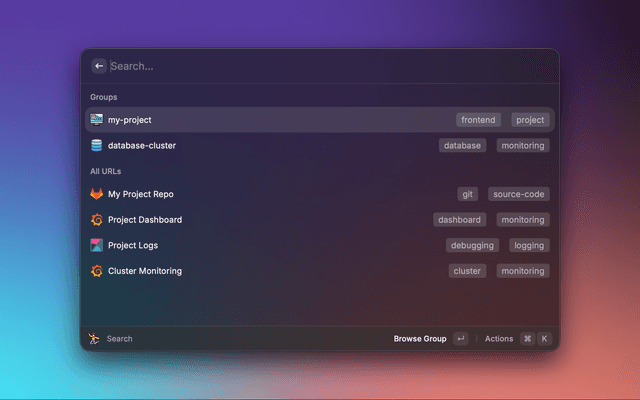Viewport: 640px width, 400px height.
Task: Click the Grafana icon beside Cluster Monitoring
Action: coord(97,271)
